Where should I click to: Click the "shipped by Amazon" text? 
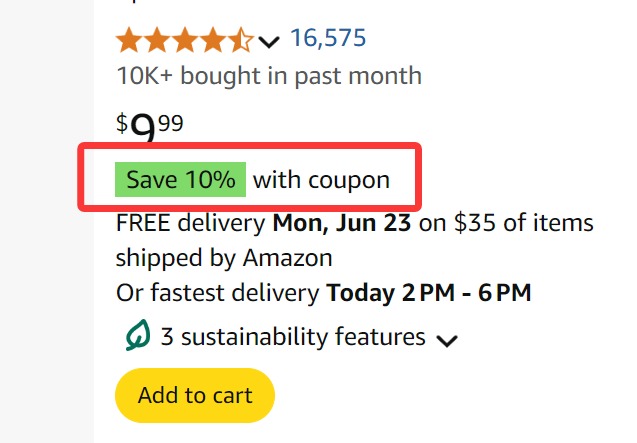[224, 258]
